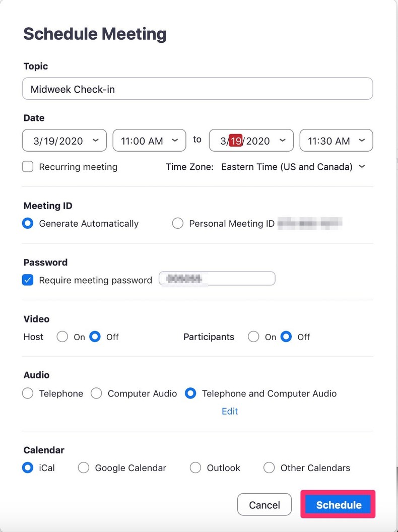Image resolution: width=398 pixels, height=532 pixels.
Task: Choose Telephone as audio option
Action: tap(28, 393)
